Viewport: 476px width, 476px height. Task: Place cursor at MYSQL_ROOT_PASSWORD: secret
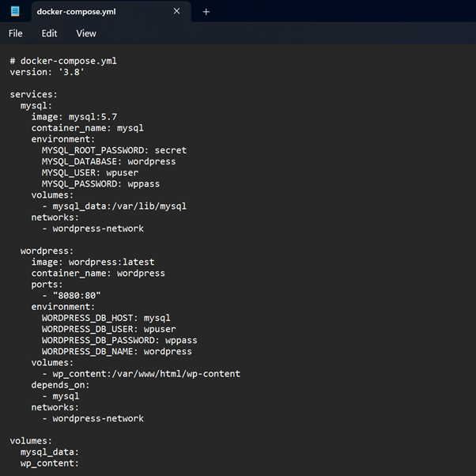[114, 150]
